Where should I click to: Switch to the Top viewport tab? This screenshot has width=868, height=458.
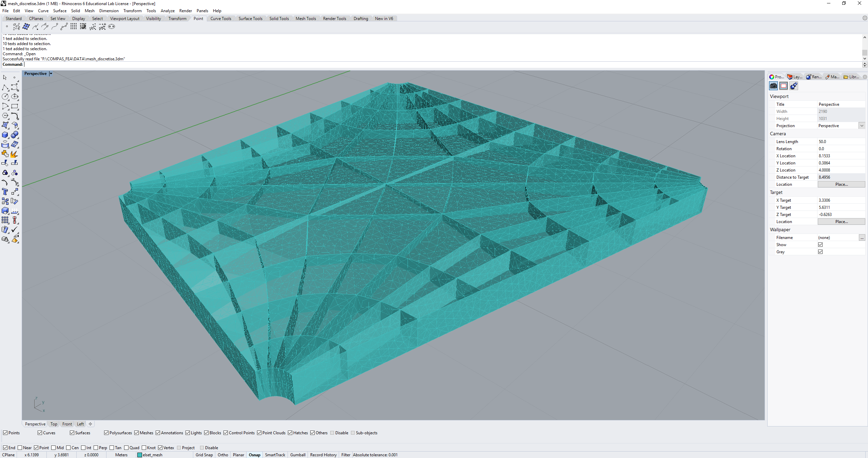point(53,424)
